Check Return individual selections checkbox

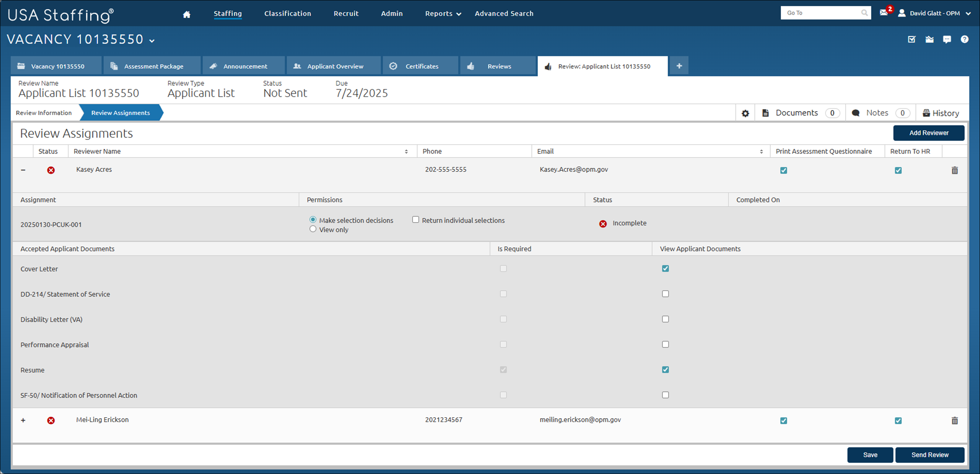coord(415,220)
